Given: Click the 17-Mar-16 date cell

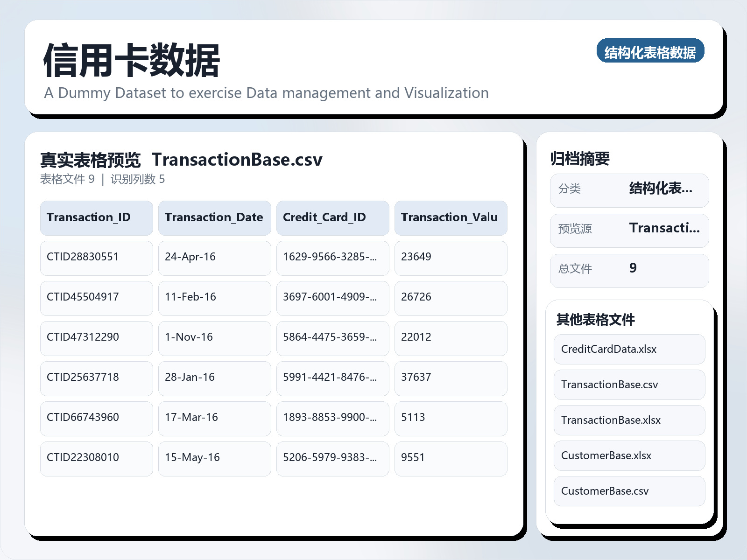Looking at the screenshot, I should 214,418.
